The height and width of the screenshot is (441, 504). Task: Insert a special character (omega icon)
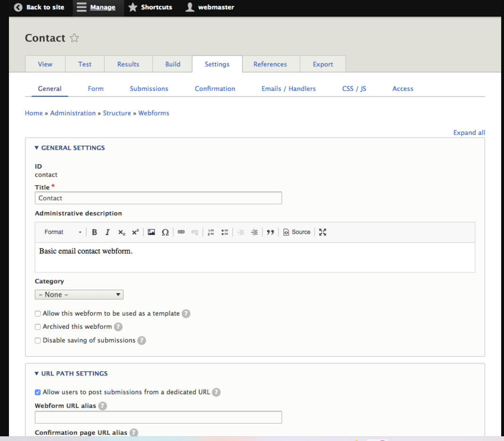click(x=165, y=232)
